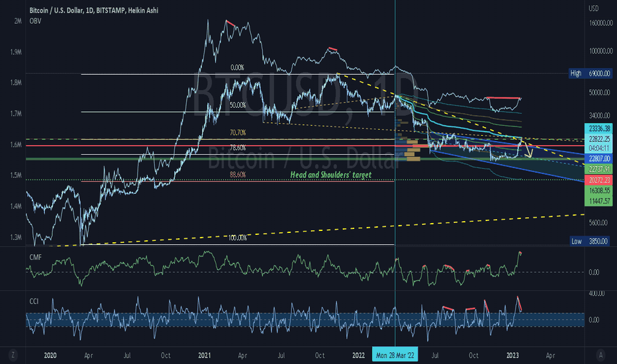This screenshot has width=617, height=364.
Task: Select the OBV indicator label
Action: click(35, 21)
